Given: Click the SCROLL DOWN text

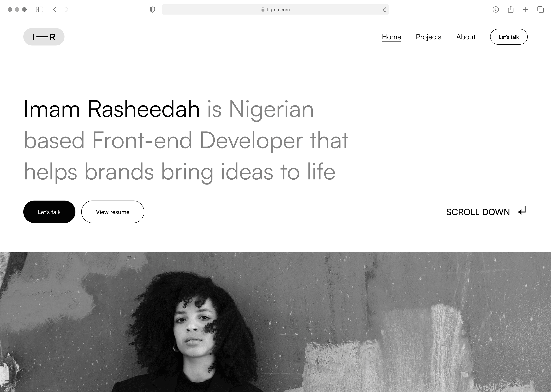Looking at the screenshot, I should point(478,212).
